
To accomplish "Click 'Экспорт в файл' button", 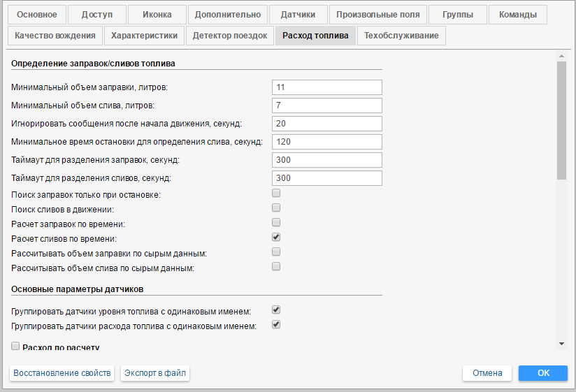I will coord(155,373).
